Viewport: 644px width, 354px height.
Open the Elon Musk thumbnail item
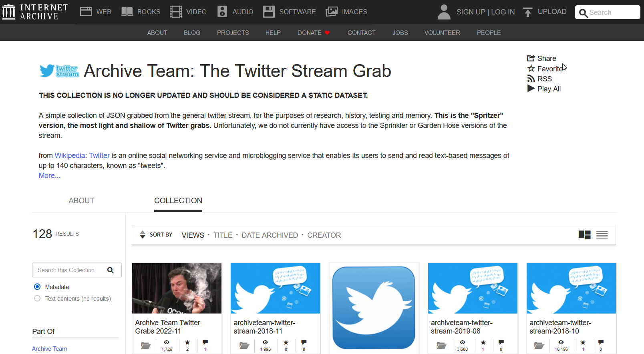point(177,288)
